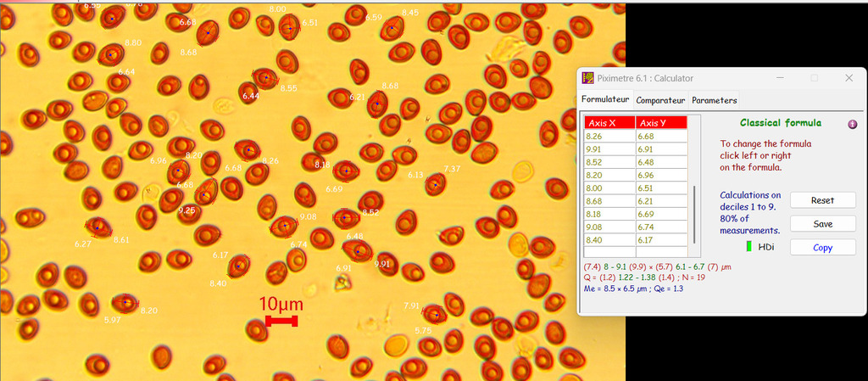Click the 7.91 measurement label on the micrograph

coord(412,305)
